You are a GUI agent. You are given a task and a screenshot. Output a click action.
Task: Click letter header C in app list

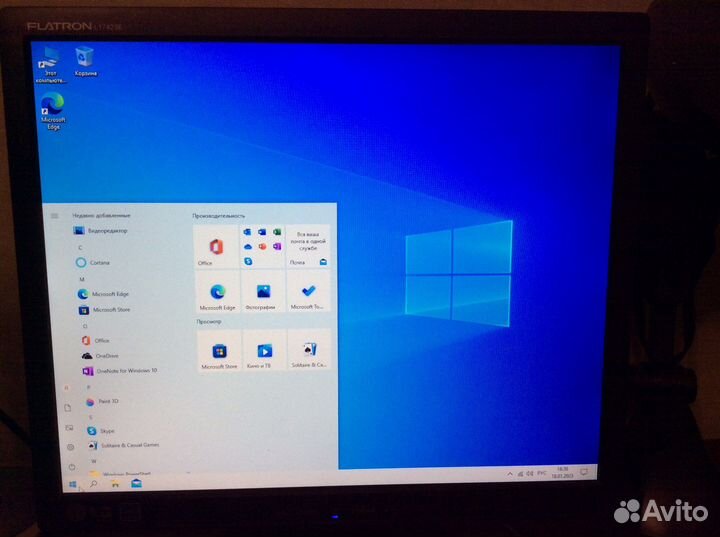(80, 248)
